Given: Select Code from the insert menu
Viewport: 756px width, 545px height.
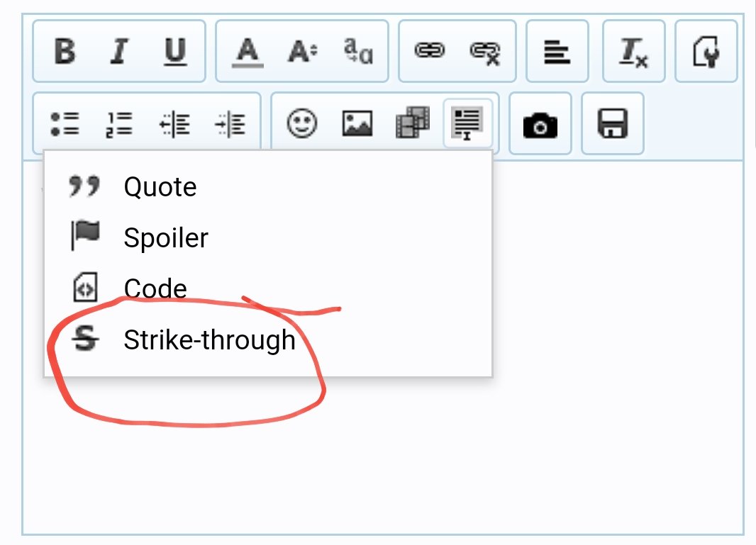Looking at the screenshot, I should click(267, 288).
